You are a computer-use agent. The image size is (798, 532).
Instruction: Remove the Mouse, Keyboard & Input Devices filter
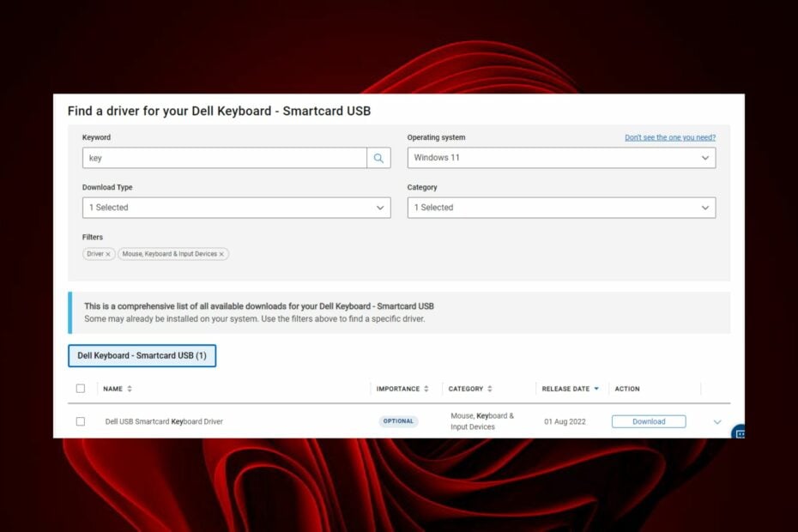tap(221, 254)
